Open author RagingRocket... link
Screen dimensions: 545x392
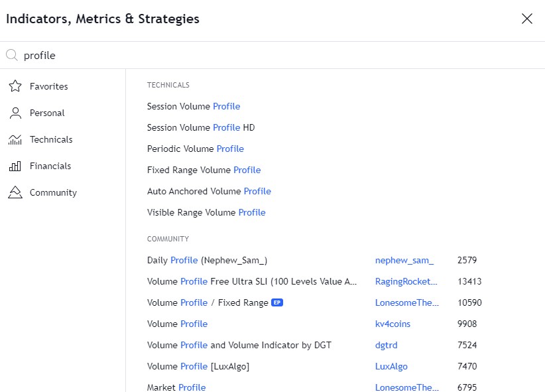(x=406, y=281)
